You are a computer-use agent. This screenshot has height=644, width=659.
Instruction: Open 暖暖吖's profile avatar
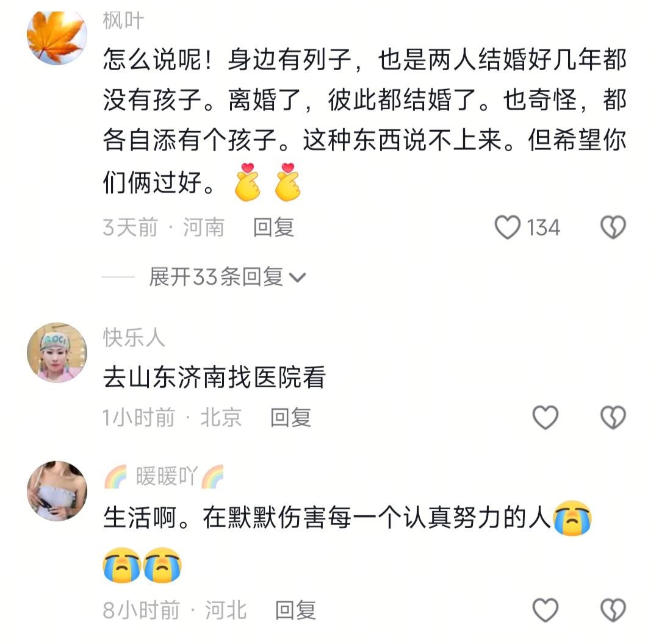pyautogui.click(x=57, y=491)
